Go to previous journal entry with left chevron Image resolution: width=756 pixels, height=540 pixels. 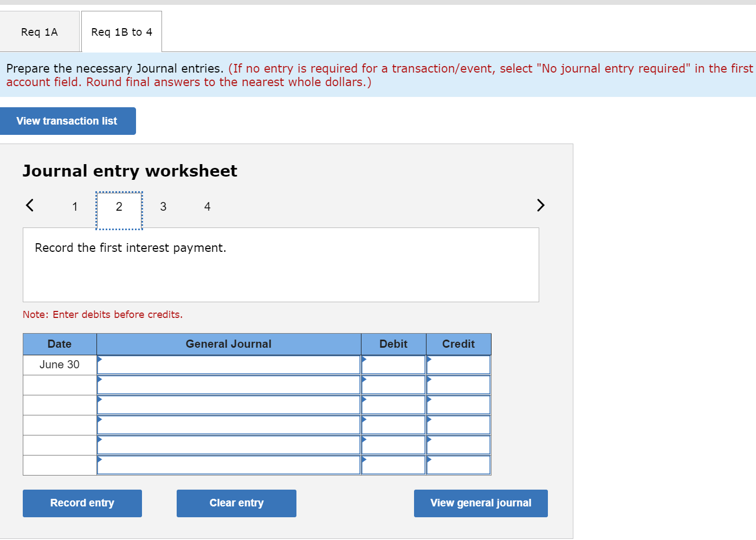[30, 205]
